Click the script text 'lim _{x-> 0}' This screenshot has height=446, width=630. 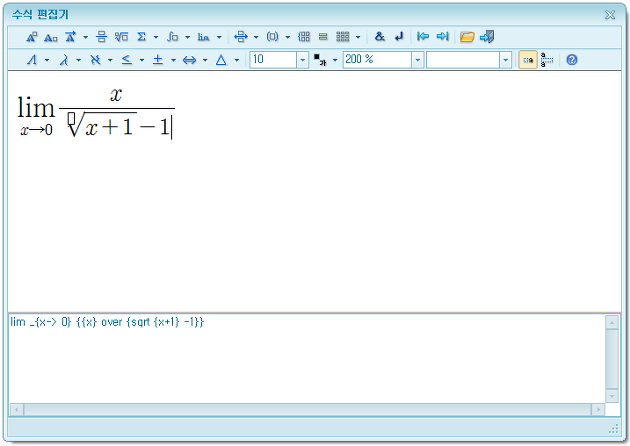pyautogui.click(x=41, y=322)
